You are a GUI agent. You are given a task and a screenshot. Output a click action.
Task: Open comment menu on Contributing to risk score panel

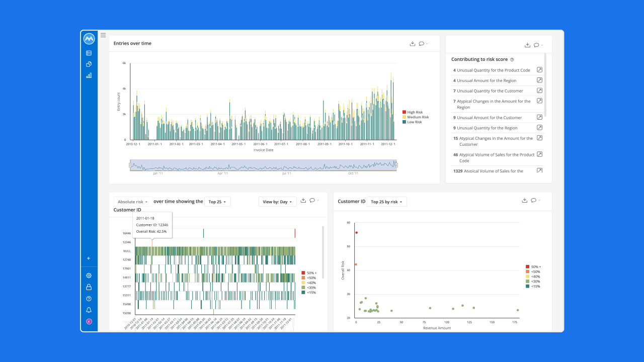point(538,45)
